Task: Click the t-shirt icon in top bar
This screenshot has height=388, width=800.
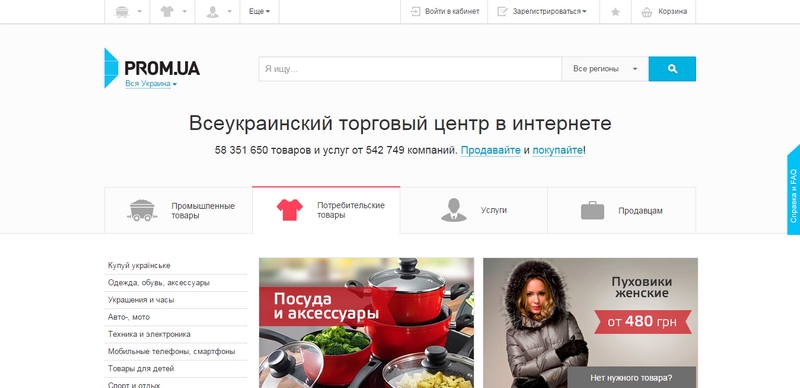Action: [x=167, y=11]
